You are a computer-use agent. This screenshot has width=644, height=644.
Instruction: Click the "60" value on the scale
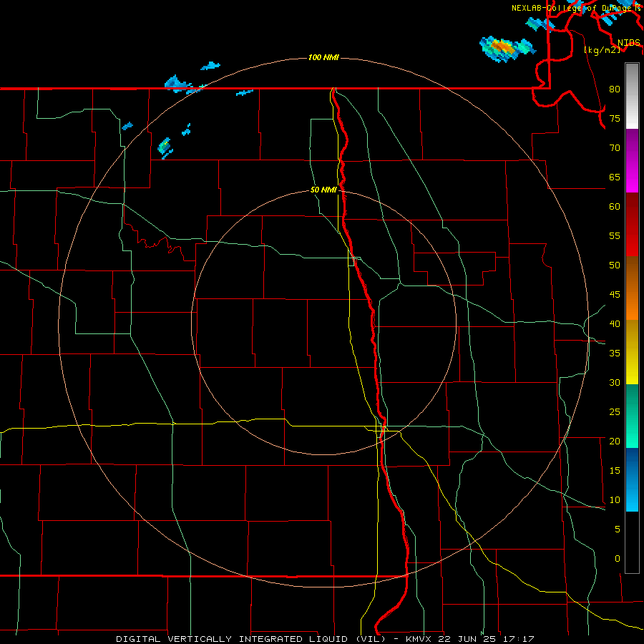615,207
